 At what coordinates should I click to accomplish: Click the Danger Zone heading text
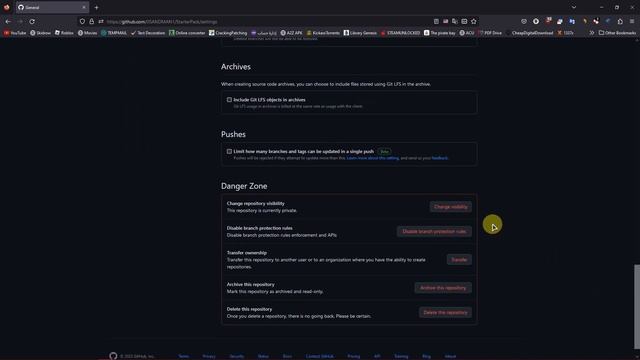pos(244,186)
